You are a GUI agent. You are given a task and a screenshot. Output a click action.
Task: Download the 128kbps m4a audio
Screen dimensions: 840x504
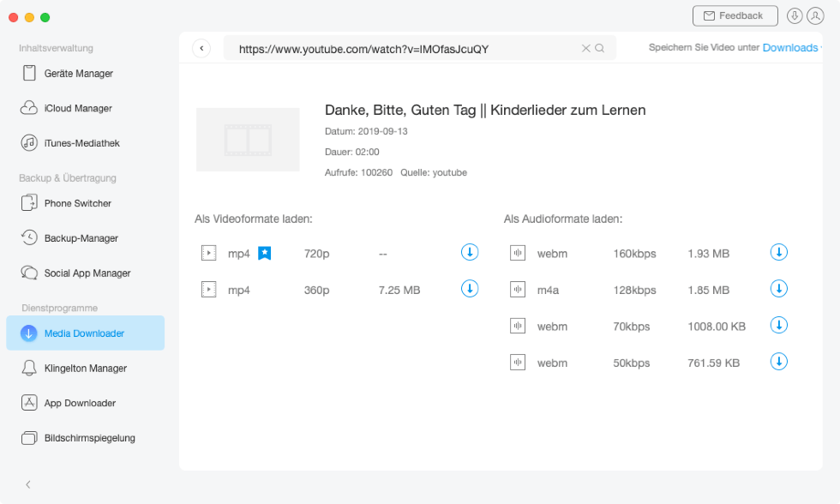[778, 289]
